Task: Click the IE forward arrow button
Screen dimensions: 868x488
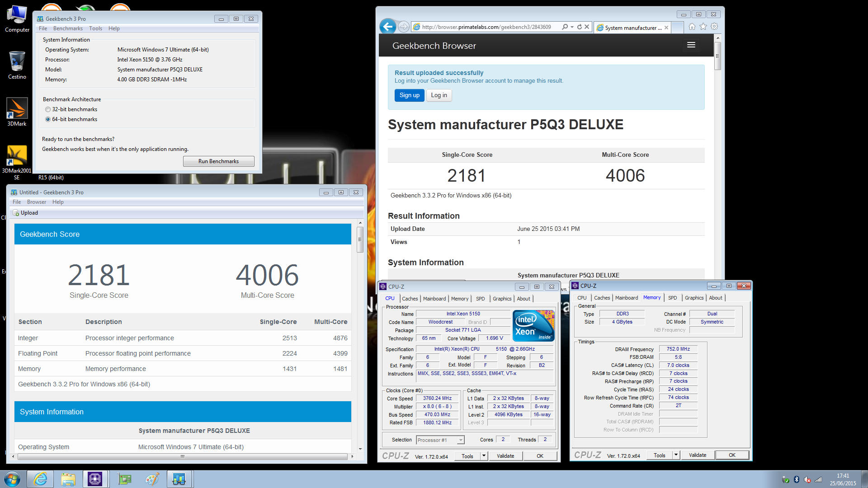Action: (x=404, y=27)
